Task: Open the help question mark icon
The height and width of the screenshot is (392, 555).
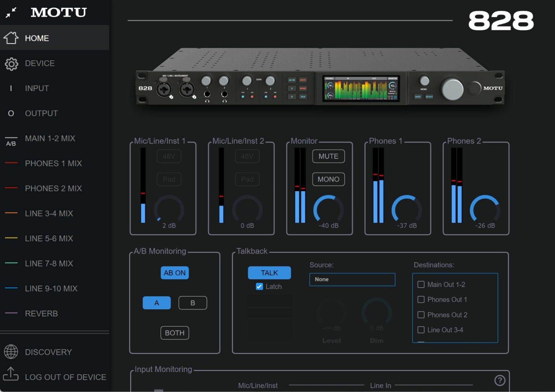Action: pos(500,380)
